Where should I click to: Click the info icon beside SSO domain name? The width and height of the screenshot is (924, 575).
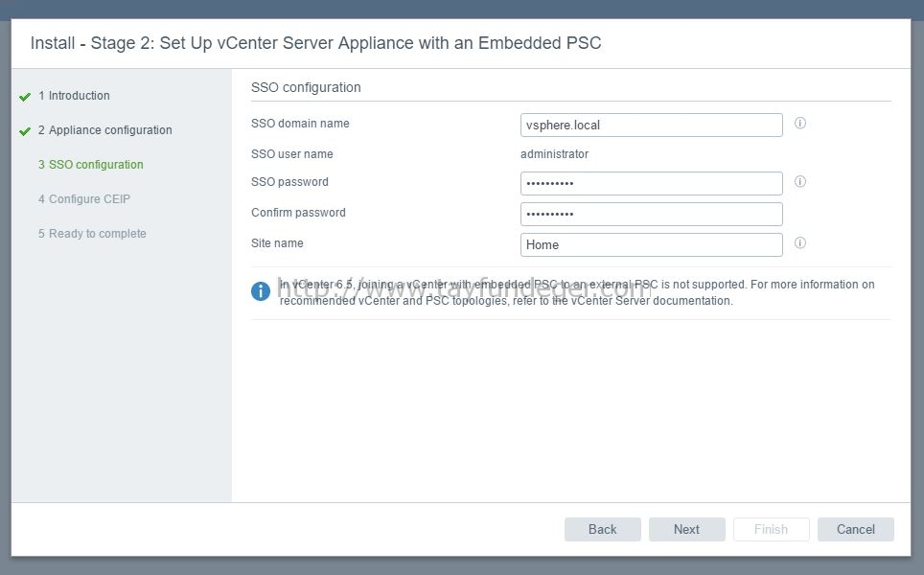tap(799, 123)
